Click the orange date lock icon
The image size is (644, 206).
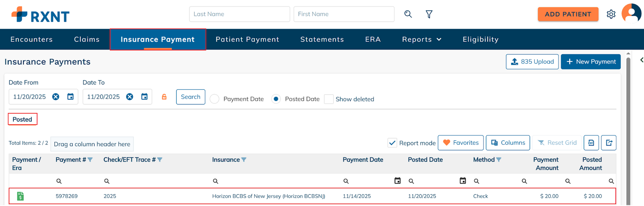click(x=164, y=97)
